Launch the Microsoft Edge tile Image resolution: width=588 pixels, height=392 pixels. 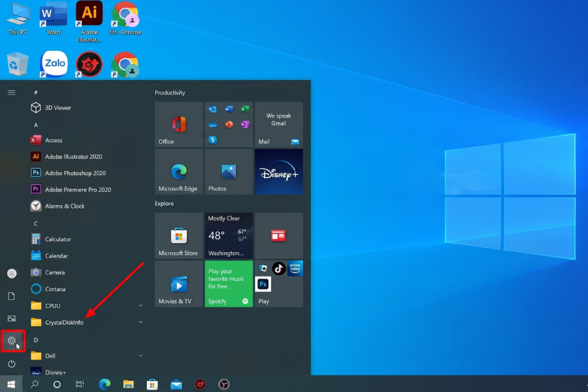pos(179,172)
